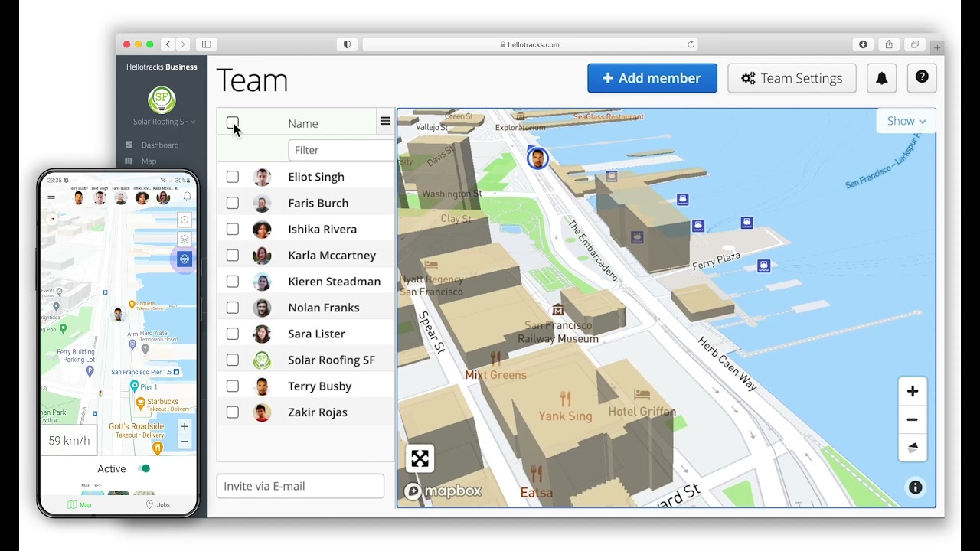The image size is (980, 551).
Task: Click the Safari downloads icon
Action: (x=863, y=44)
